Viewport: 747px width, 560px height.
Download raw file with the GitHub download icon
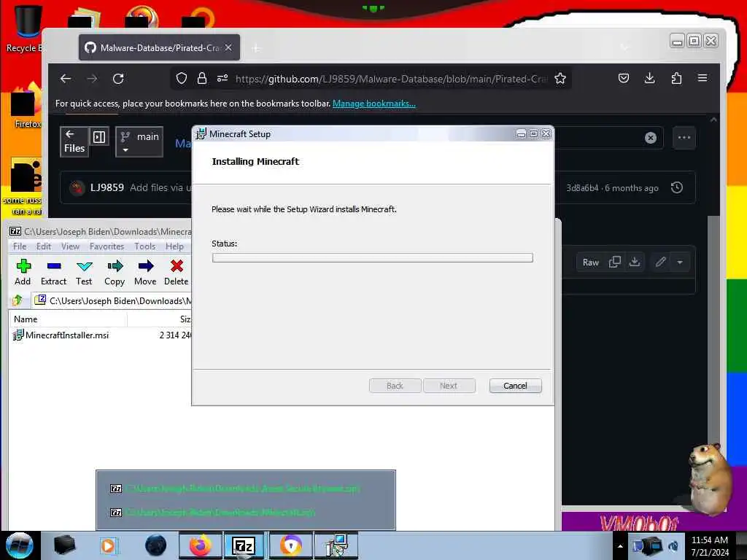pyautogui.click(x=635, y=262)
